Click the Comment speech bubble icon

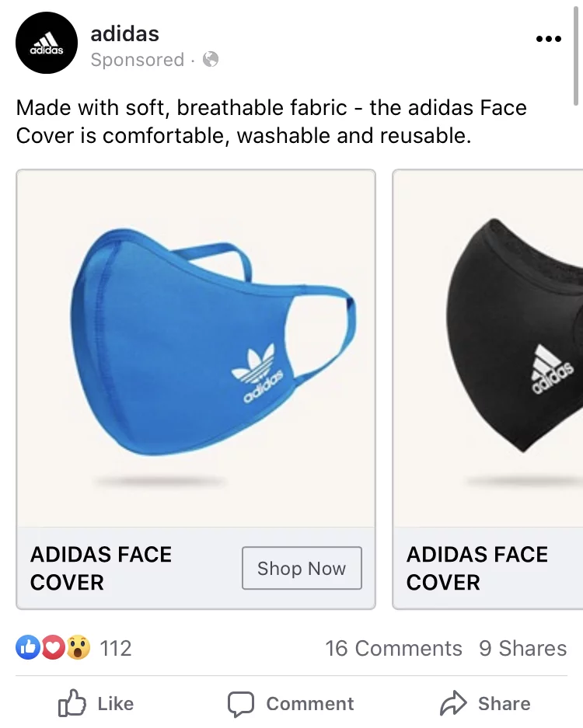241,704
